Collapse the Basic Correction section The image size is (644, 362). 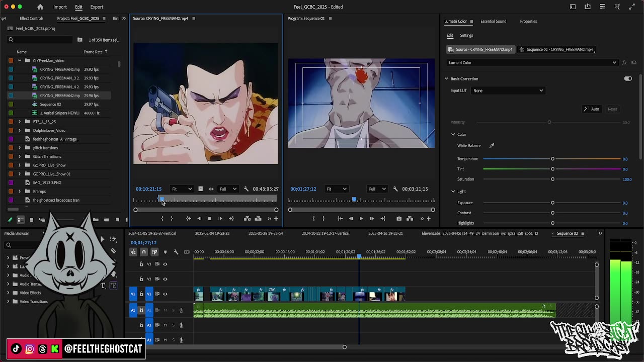(x=446, y=79)
